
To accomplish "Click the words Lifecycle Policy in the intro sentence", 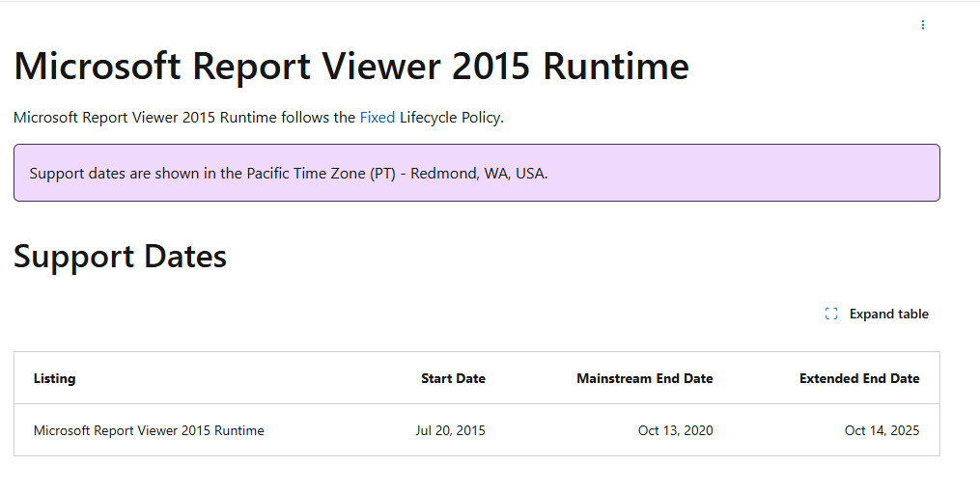I will (x=451, y=118).
